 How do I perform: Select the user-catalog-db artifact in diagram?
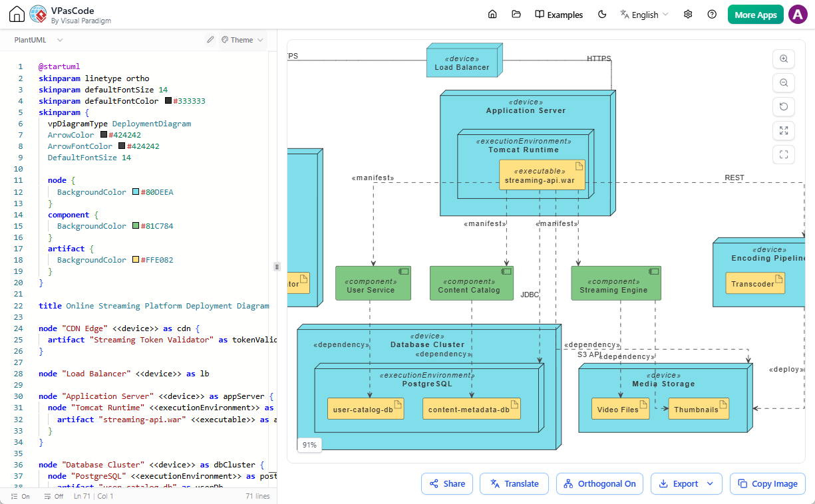(366, 409)
